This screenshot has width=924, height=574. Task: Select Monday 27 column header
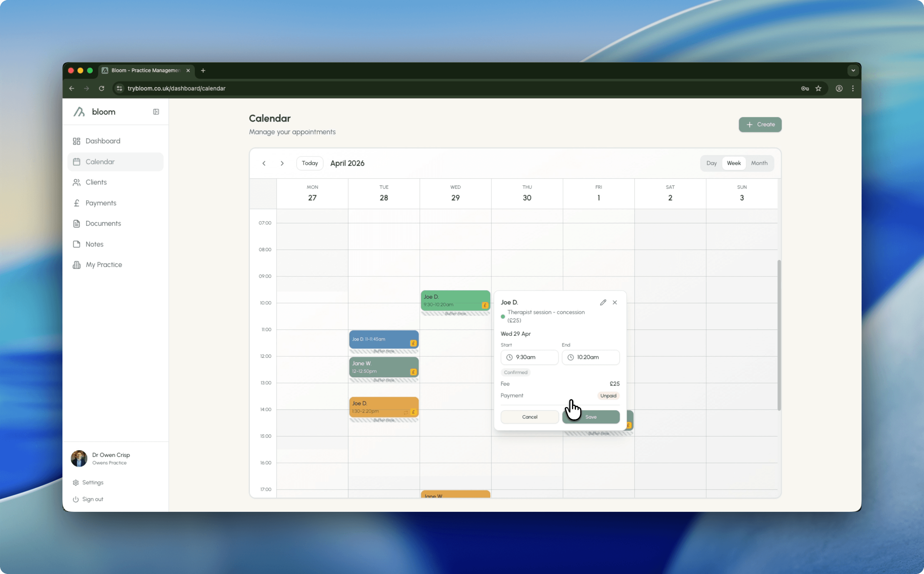coord(312,194)
